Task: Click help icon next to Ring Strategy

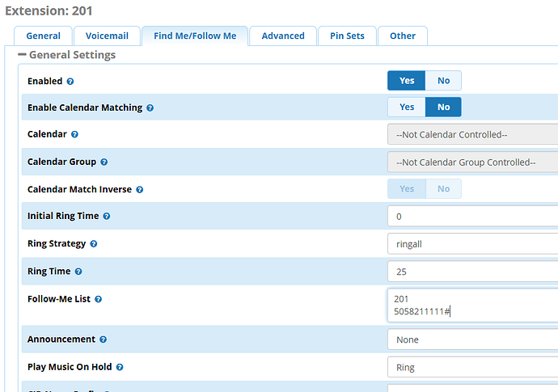Action: (x=94, y=244)
